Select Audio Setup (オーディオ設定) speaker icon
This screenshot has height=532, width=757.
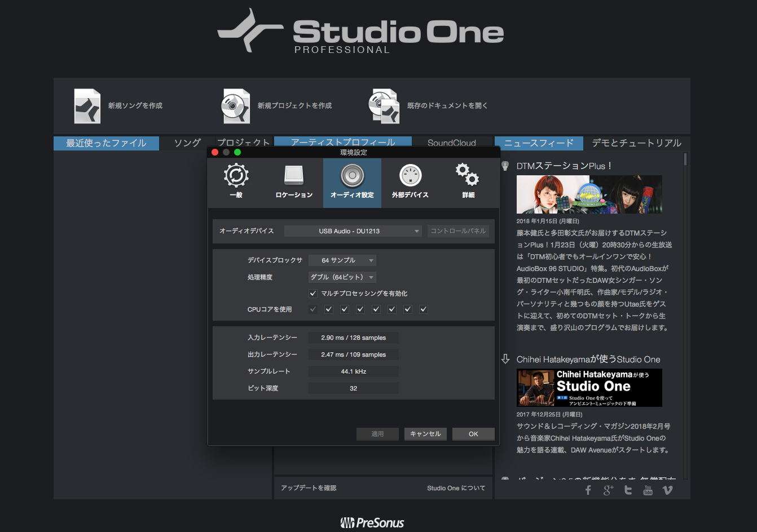coord(352,176)
